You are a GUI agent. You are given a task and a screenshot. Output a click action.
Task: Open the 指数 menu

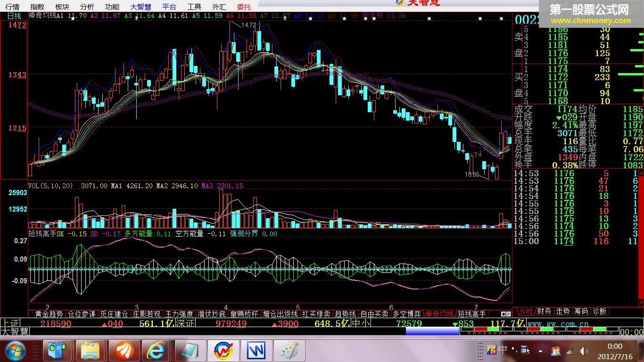point(37,7)
